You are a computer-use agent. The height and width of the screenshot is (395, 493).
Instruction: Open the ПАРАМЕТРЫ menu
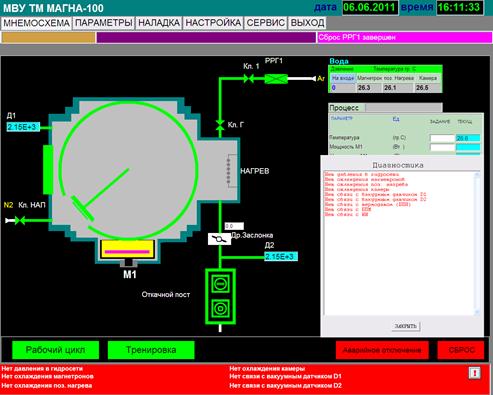(x=104, y=23)
